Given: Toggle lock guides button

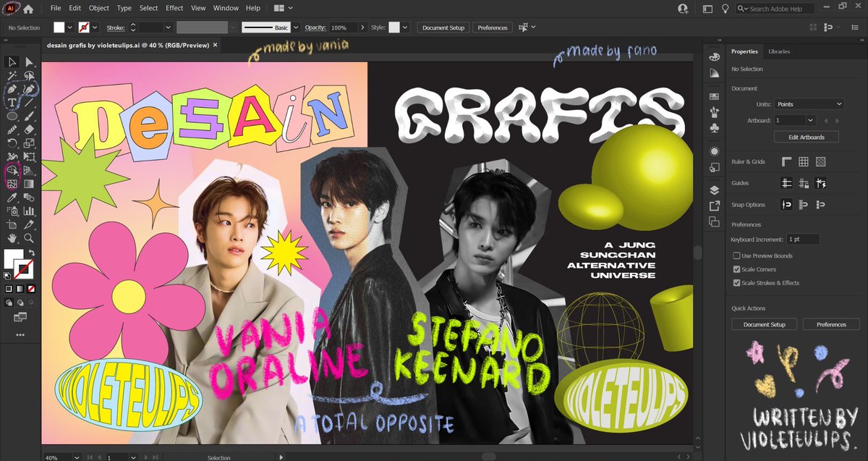Looking at the screenshot, I should pos(804,183).
